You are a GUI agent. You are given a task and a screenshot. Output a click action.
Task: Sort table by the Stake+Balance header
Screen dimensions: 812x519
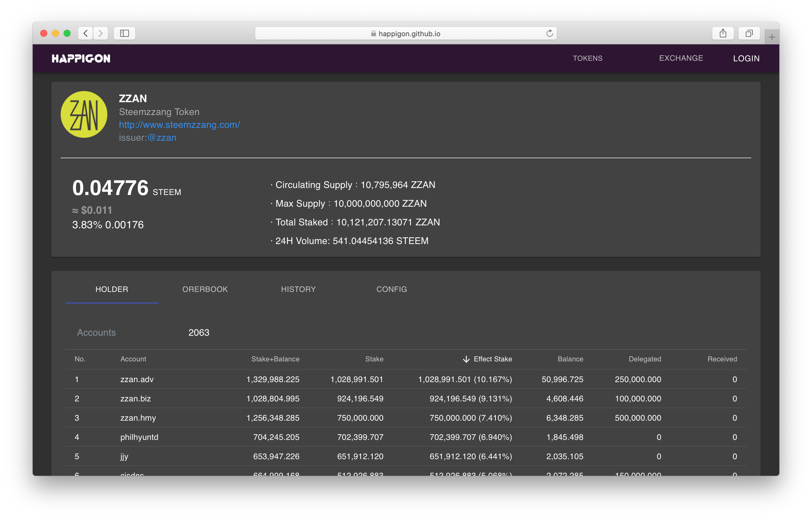(275, 359)
